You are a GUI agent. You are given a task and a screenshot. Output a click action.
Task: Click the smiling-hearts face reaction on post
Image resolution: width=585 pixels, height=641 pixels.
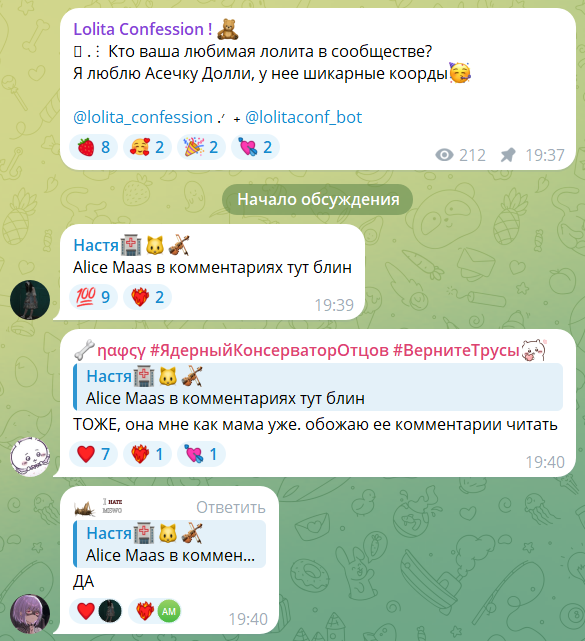click(x=147, y=147)
